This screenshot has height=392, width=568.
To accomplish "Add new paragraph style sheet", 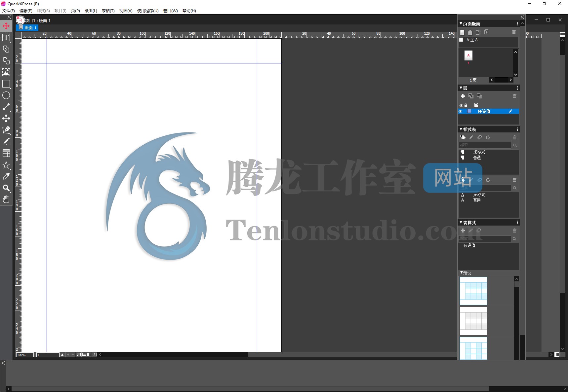I will (463, 137).
